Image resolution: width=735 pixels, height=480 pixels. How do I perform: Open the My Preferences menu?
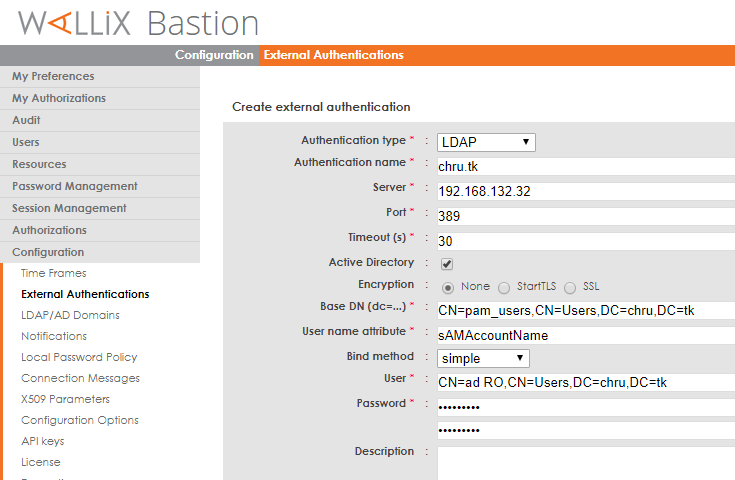tap(53, 76)
